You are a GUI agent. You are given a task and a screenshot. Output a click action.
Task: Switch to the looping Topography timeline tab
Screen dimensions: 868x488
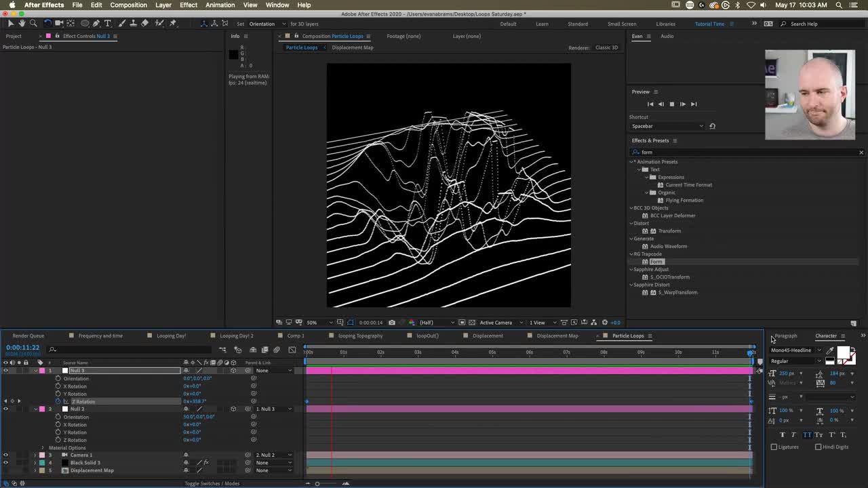point(360,335)
